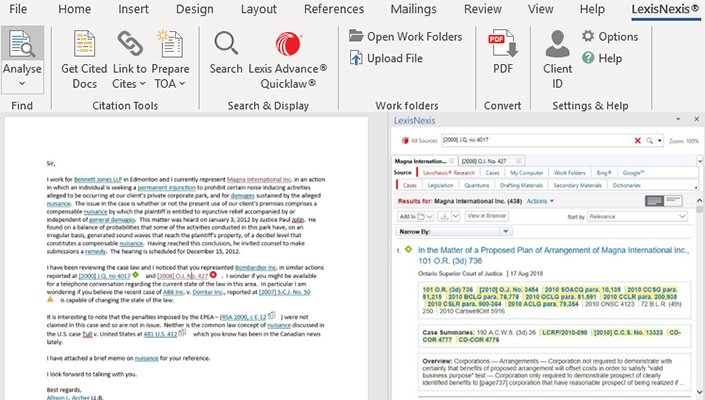Click the [2007] S.C.J. No. 50 citation

coord(284,292)
